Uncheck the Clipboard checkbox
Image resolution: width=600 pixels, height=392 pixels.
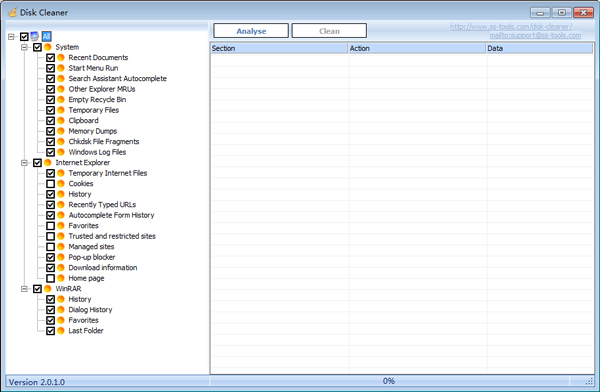coord(50,121)
